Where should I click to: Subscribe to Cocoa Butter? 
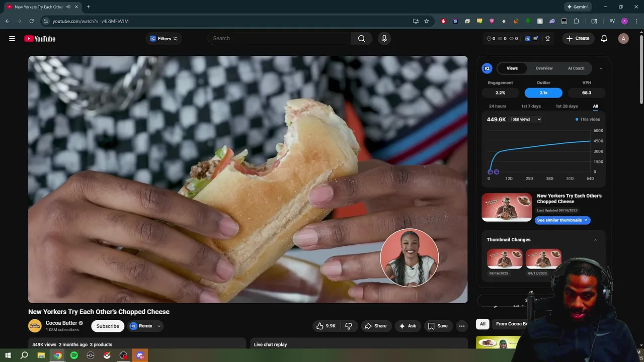[108, 326]
